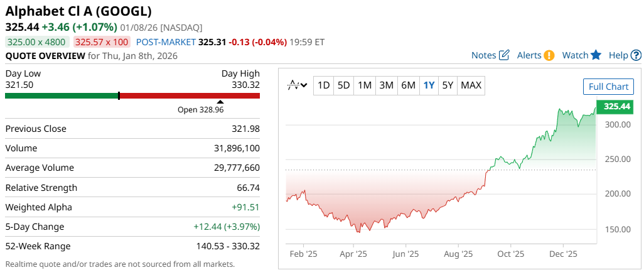Screen dimensions: 644x275
Task: Show the 6M chart range
Action: [409, 85]
